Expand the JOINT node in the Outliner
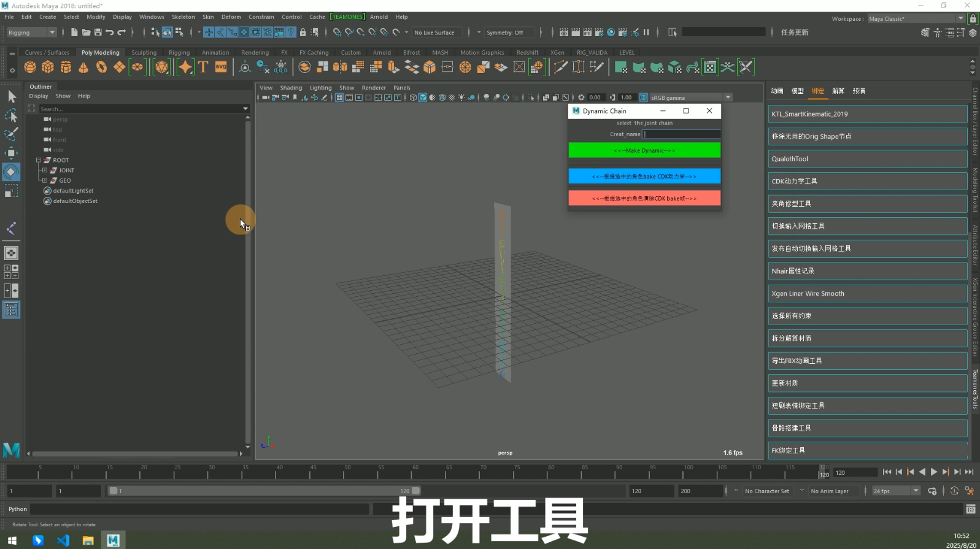The width and height of the screenshot is (980, 549). [x=45, y=171]
